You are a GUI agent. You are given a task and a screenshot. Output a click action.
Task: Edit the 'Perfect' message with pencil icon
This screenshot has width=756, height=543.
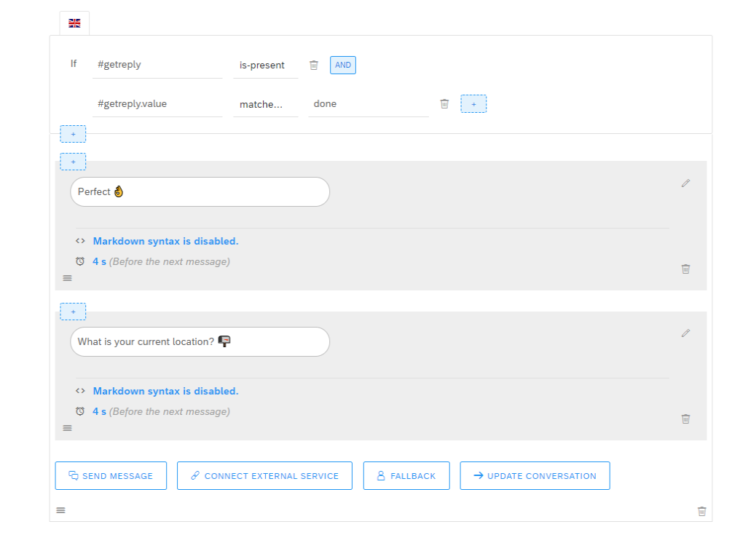pyautogui.click(x=685, y=183)
